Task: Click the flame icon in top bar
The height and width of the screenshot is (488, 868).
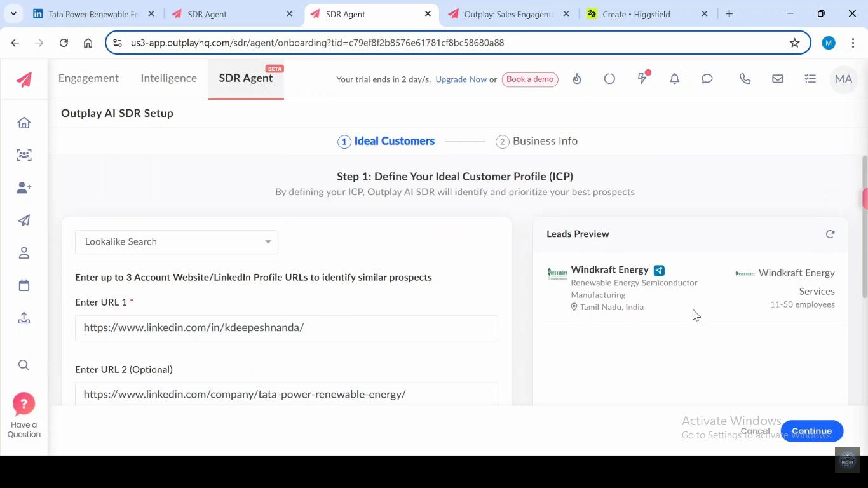Action: [577, 79]
